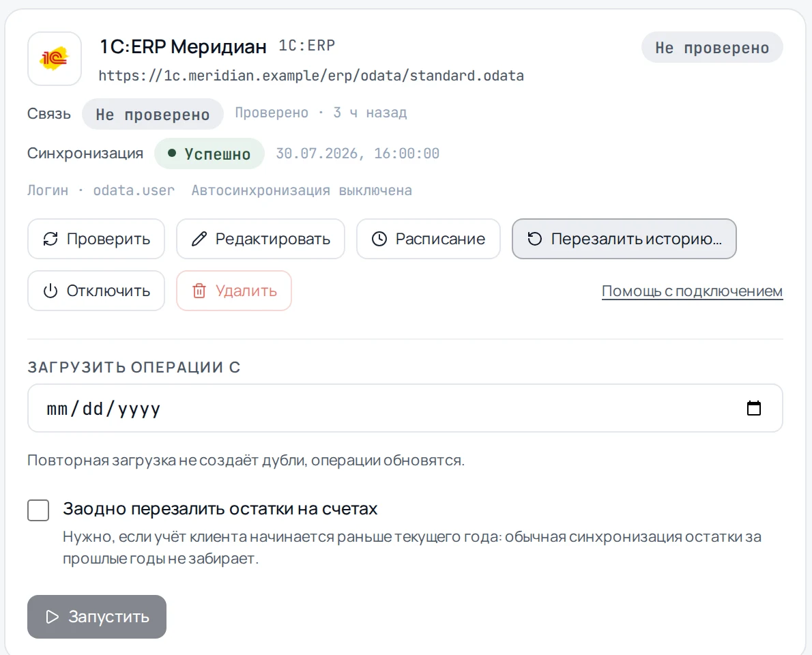812x655 pixels.
Task: Click the mm/dd/yyyy date input field
Action: click(x=405, y=408)
